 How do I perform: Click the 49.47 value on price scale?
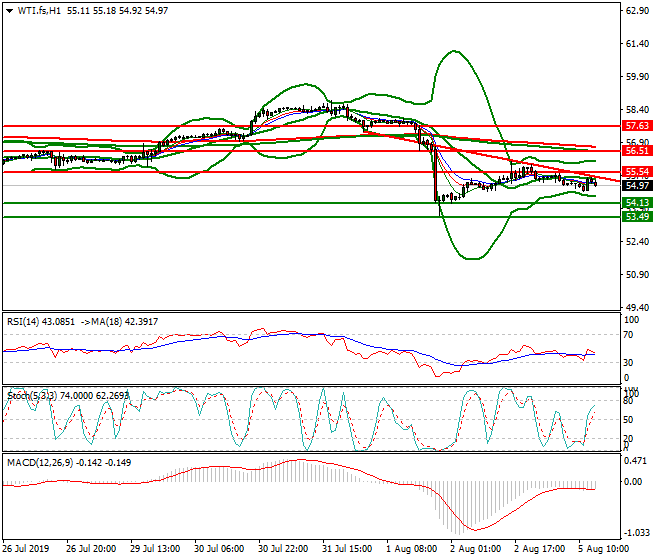click(637, 308)
